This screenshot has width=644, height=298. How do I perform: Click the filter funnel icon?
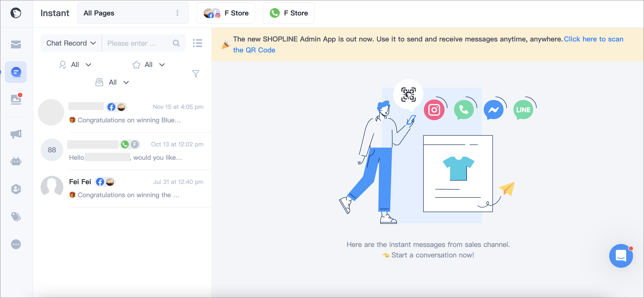[x=195, y=73]
